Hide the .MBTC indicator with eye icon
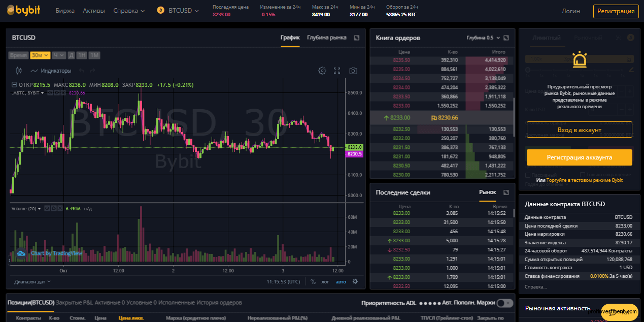 coord(51,93)
